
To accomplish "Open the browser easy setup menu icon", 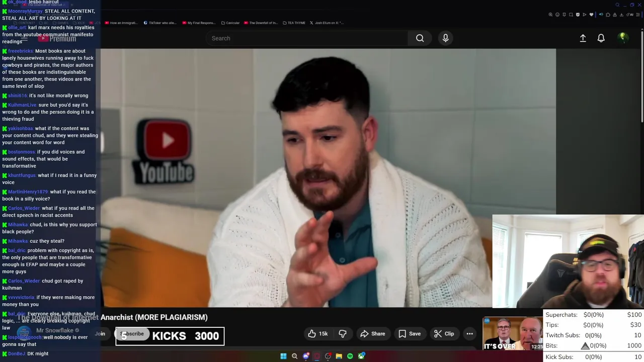I will pyautogui.click(x=638, y=15).
